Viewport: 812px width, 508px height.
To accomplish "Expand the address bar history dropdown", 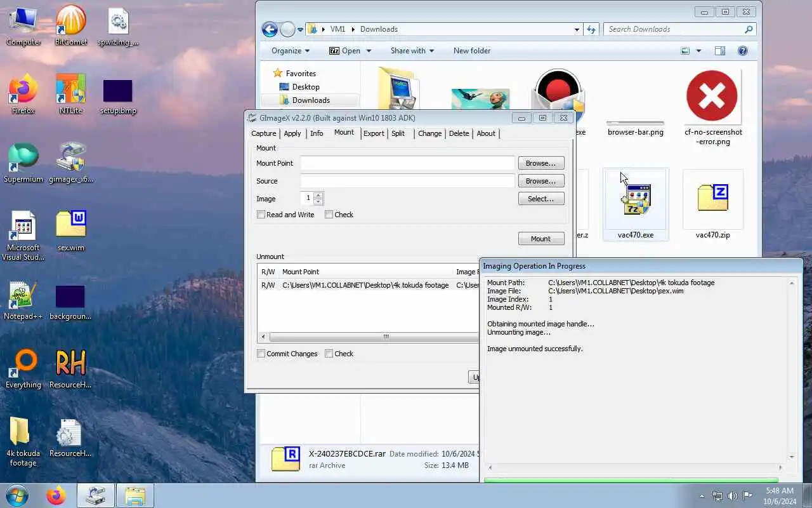I will (577, 29).
